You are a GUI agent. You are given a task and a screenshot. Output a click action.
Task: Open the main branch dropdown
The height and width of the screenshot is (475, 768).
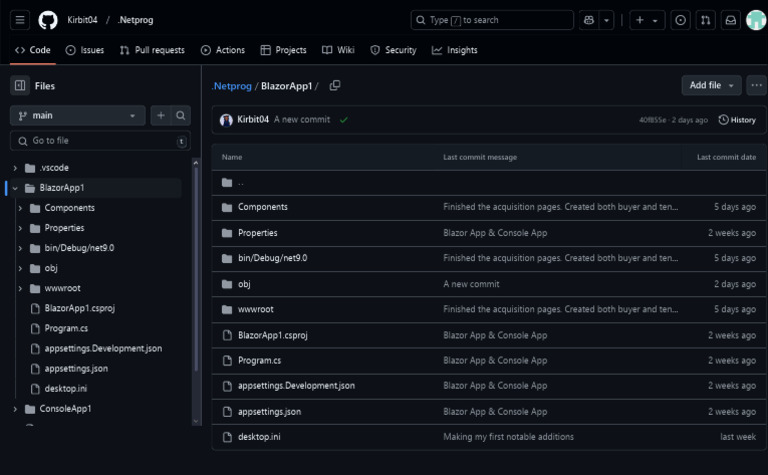tap(78, 116)
